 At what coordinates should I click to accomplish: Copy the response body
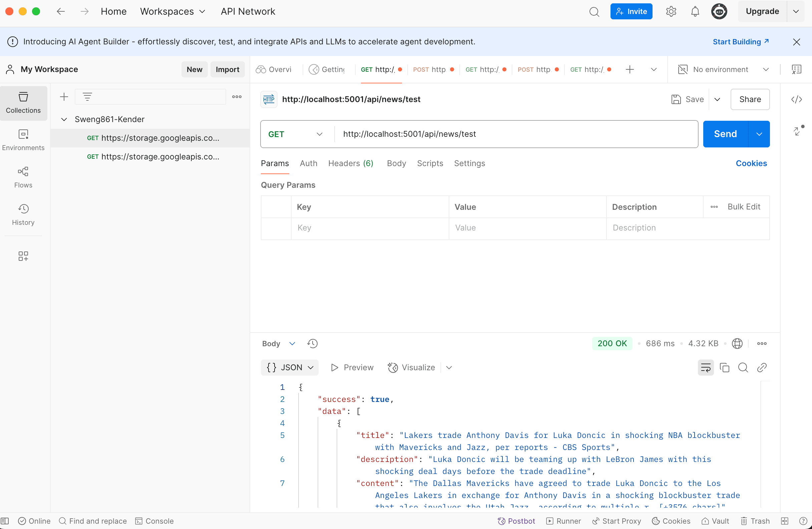click(724, 367)
